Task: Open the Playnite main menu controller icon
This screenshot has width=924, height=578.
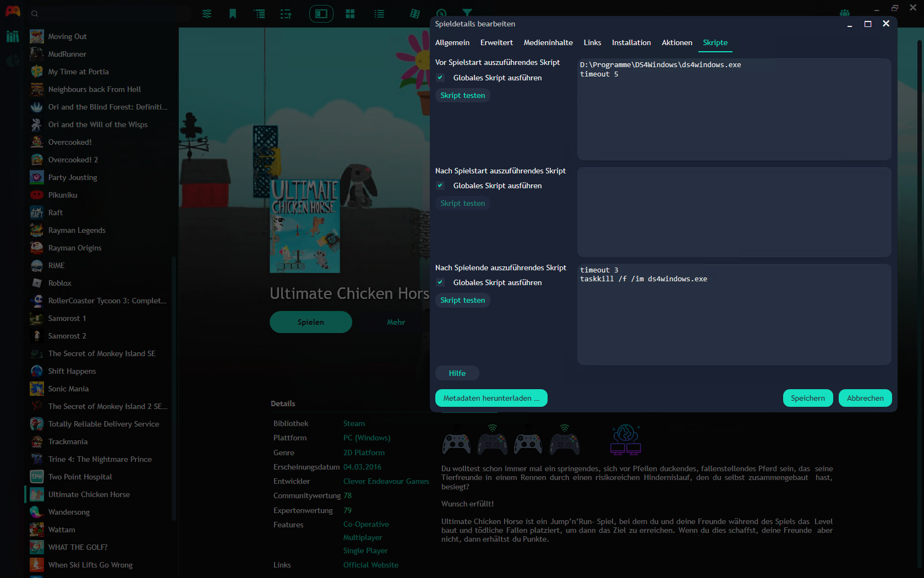Action: pos(13,11)
